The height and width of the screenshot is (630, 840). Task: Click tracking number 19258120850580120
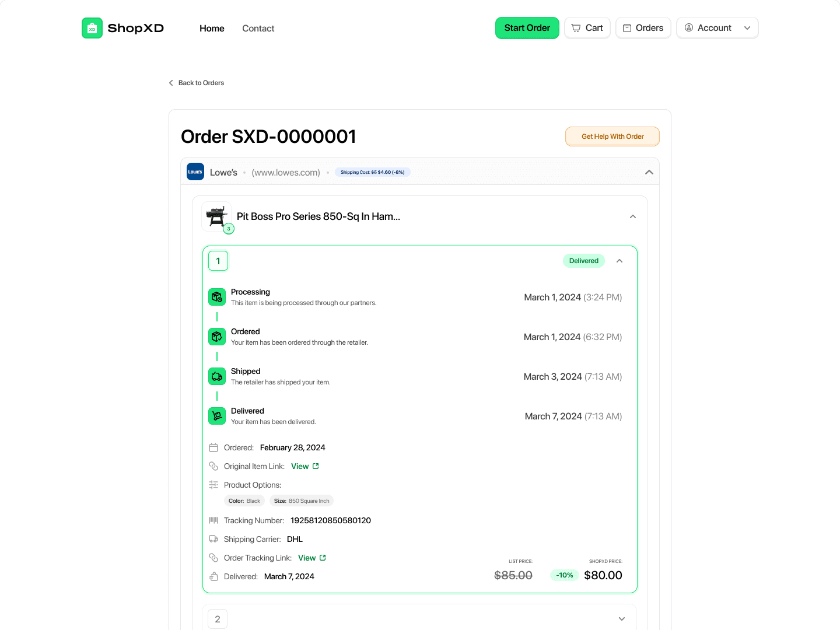coord(331,520)
